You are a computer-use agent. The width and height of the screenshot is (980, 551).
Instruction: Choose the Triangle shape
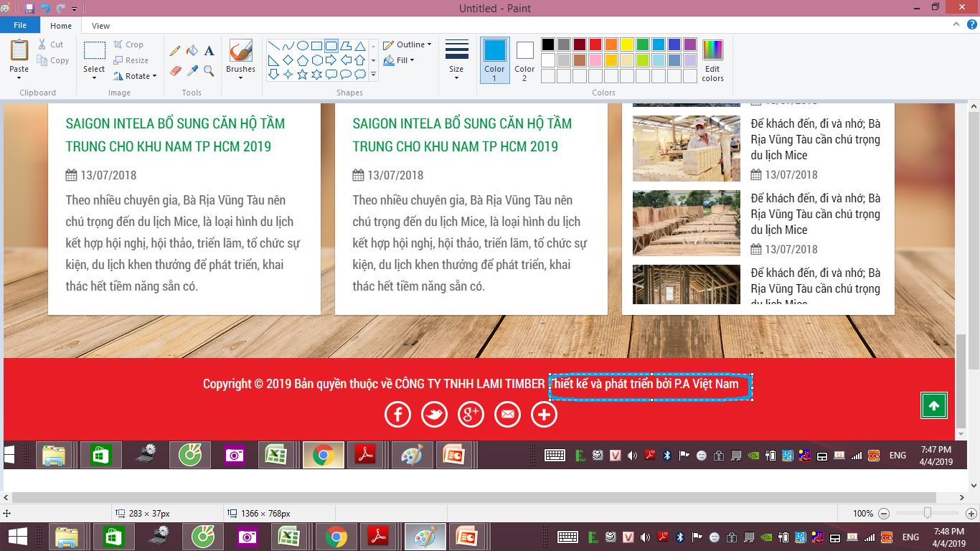coord(359,45)
